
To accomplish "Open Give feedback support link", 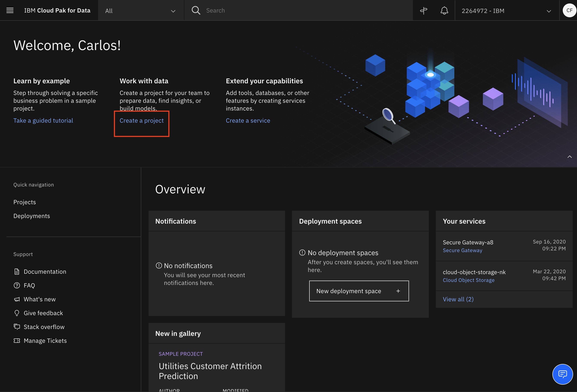I will (x=43, y=313).
